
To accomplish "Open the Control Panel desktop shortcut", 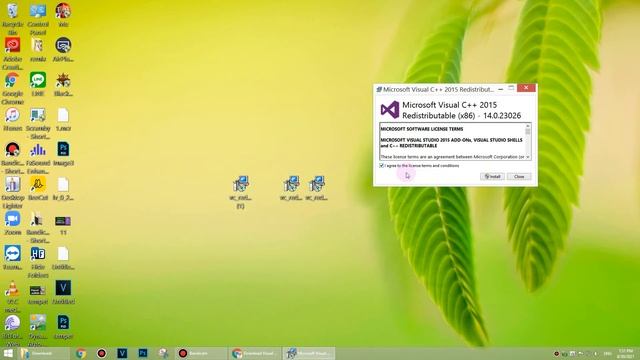I will [38, 11].
